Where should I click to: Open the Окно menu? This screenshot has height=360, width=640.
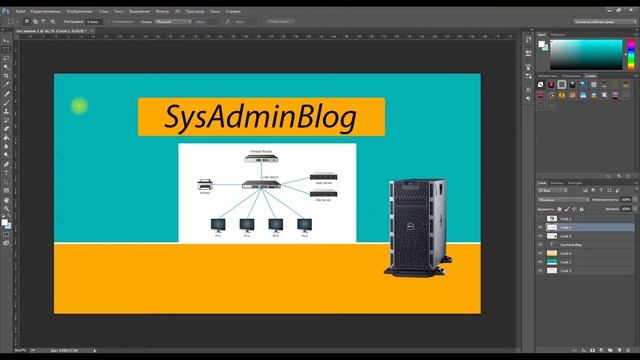pyautogui.click(x=215, y=11)
